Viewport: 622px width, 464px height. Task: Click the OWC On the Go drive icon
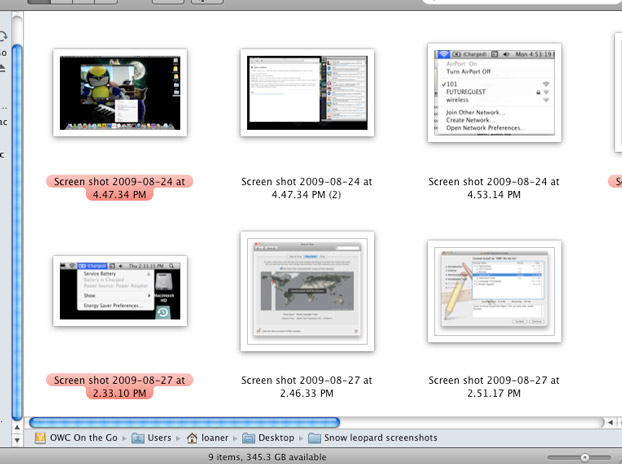click(40, 438)
